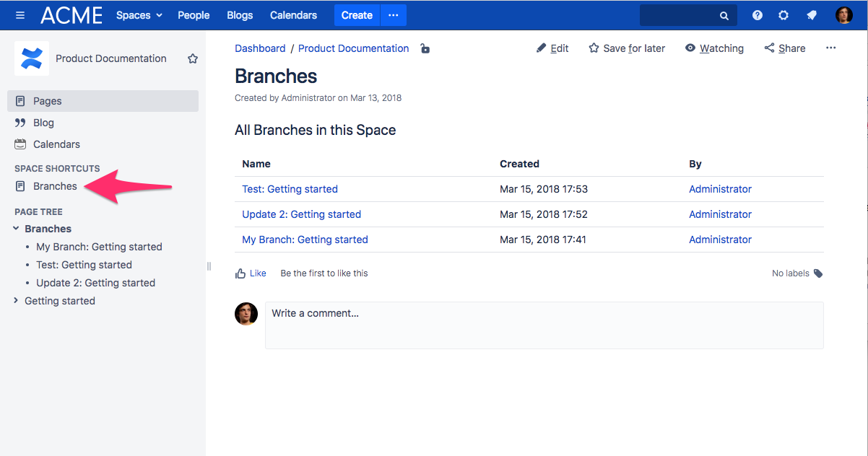
Task: Click the Mar 15, 2018 17:41 cell
Action: click(544, 240)
